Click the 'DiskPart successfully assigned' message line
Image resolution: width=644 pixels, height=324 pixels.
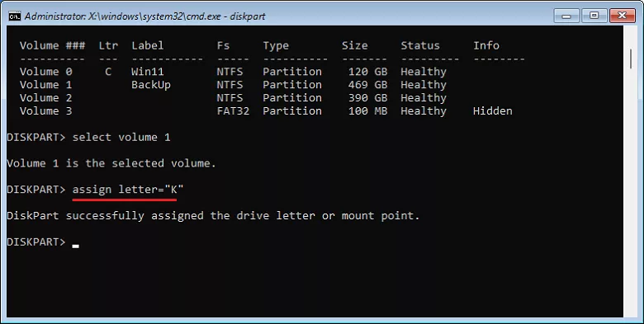pyautogui.click(x=213, y=216)
